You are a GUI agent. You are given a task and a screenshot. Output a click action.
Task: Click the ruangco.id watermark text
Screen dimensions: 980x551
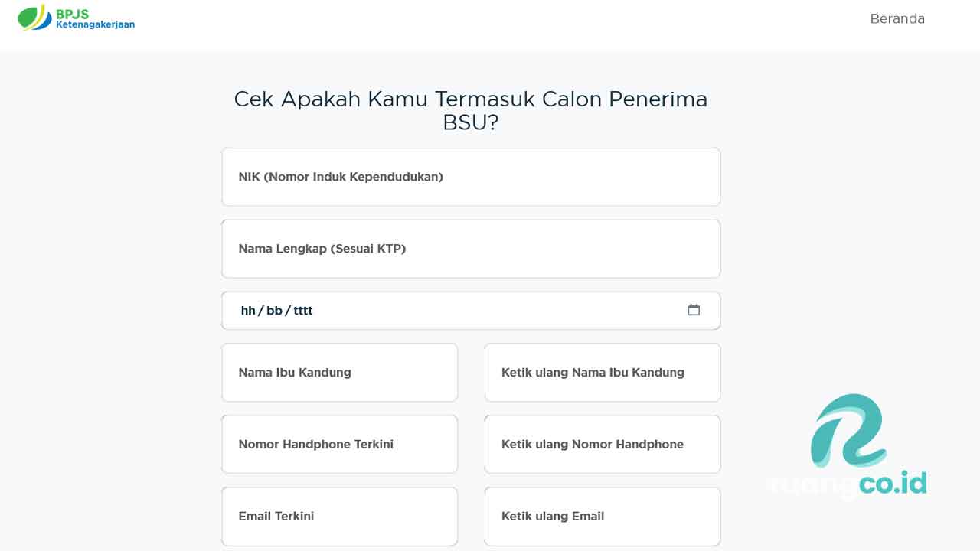tap(847, 484)
